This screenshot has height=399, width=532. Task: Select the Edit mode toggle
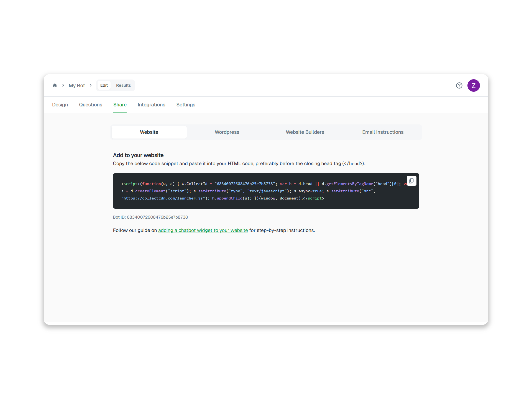(104, 85)
